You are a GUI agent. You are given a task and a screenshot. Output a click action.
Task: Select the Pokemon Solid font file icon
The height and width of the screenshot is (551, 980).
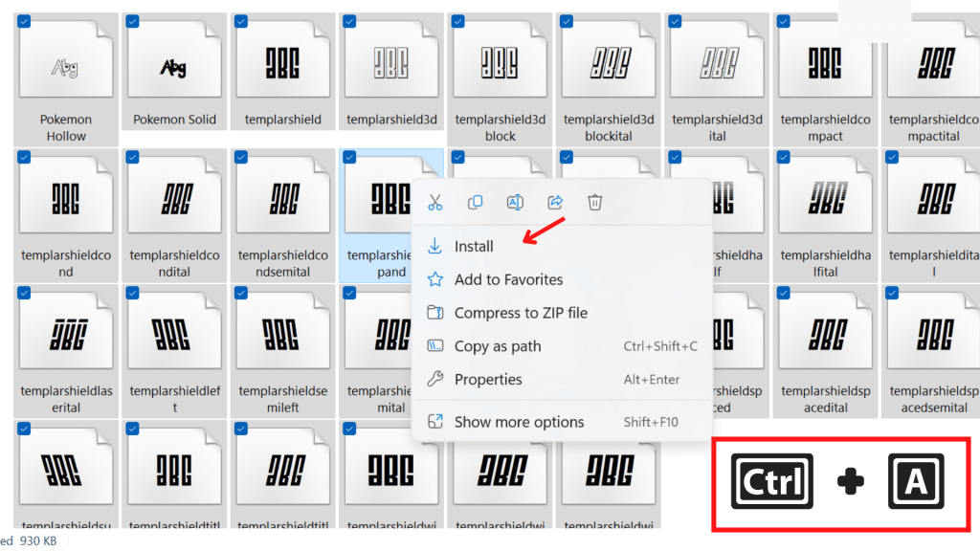[174, 59]
